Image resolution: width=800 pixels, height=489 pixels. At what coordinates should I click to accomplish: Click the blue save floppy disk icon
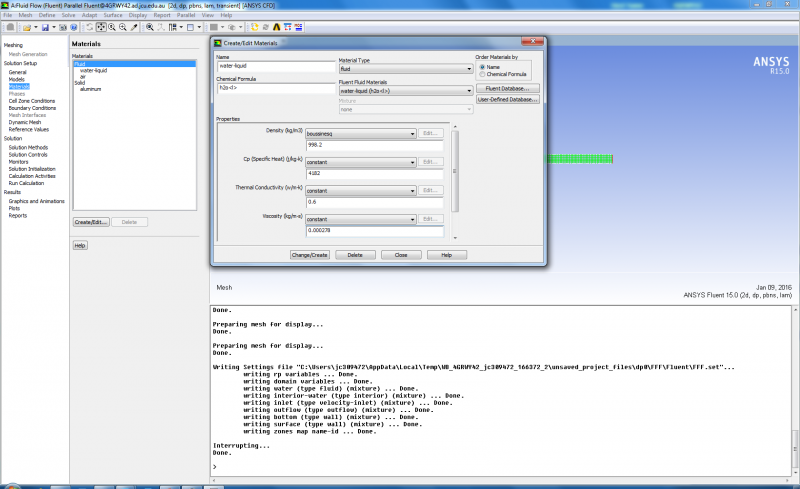pos(45,27)
